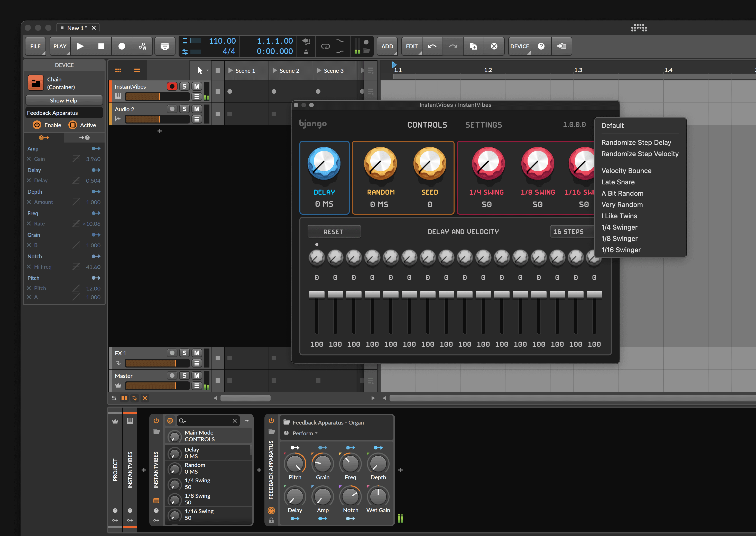Toggle the automation write icon in transport
Screen dimensions: 756x536
(x=143, y=46)
